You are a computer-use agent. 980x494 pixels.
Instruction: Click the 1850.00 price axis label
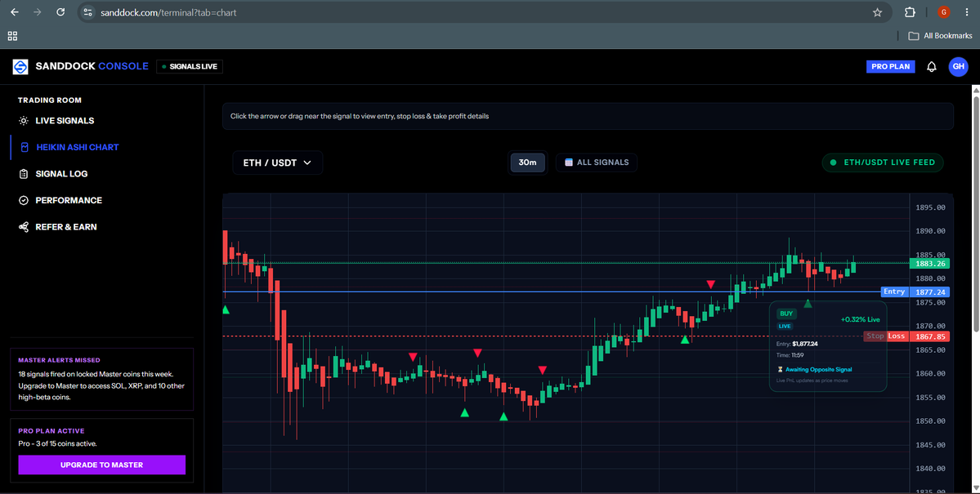[x=930, y=421]
